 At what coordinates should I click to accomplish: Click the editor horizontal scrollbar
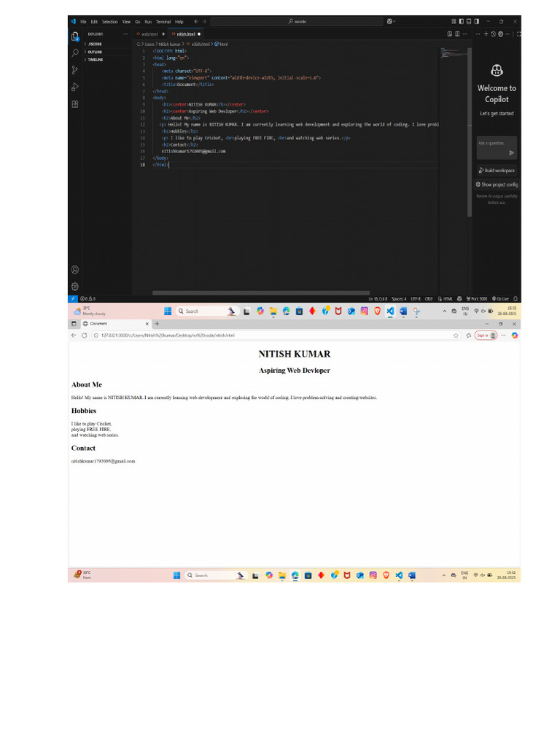pos(261,293)
